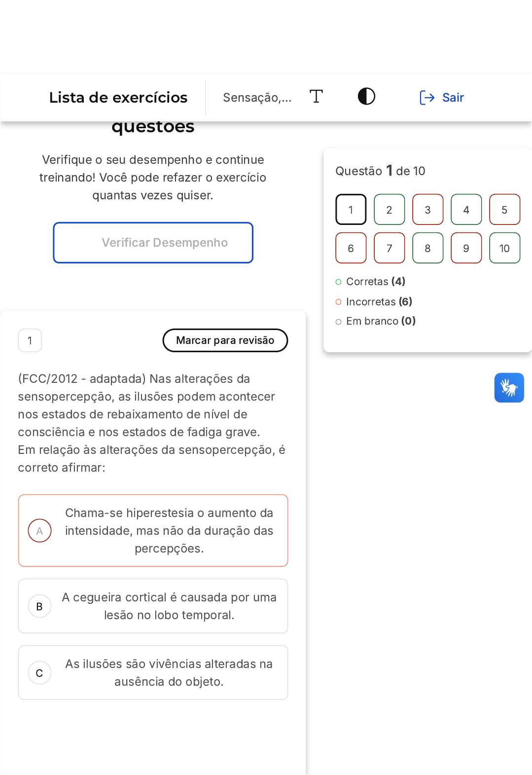Viewport: 532px width, 775px height.
Task: Open question 4 from the grid
Action: (466, 210)
